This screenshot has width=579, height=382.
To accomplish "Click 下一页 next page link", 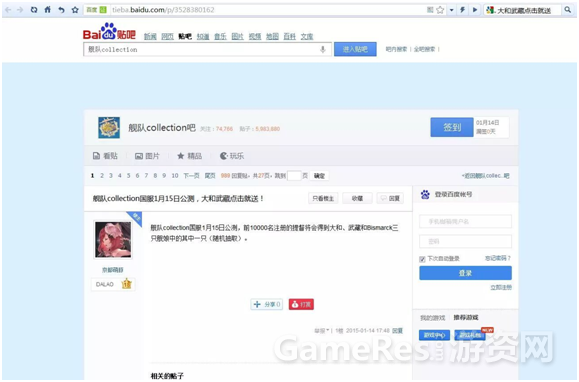I will [x=191, y=176].
